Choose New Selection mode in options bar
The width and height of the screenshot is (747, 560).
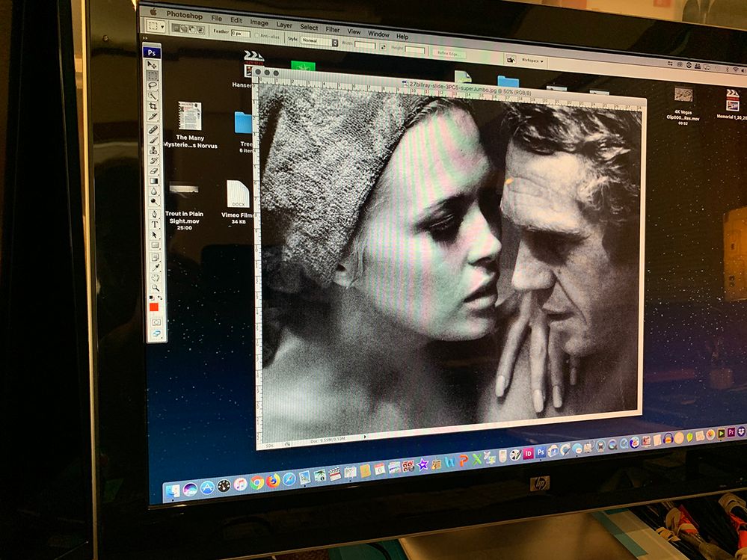176,28
